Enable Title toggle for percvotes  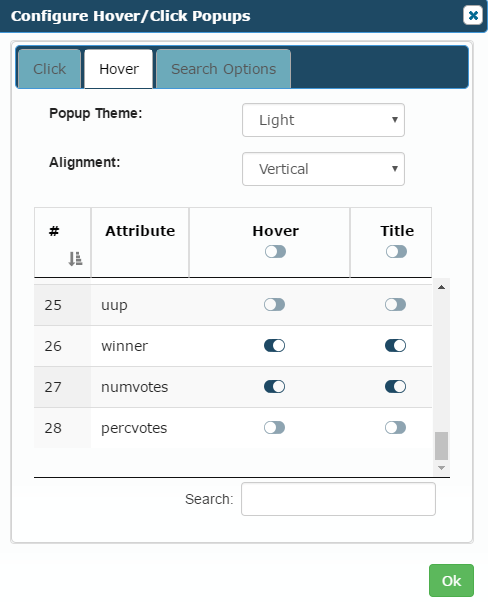395,428
